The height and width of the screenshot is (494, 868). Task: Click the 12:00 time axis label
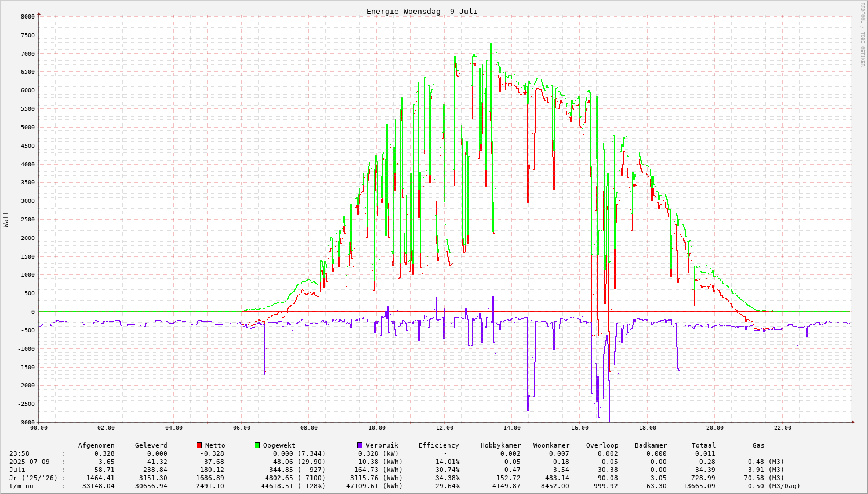pos(444,428)
